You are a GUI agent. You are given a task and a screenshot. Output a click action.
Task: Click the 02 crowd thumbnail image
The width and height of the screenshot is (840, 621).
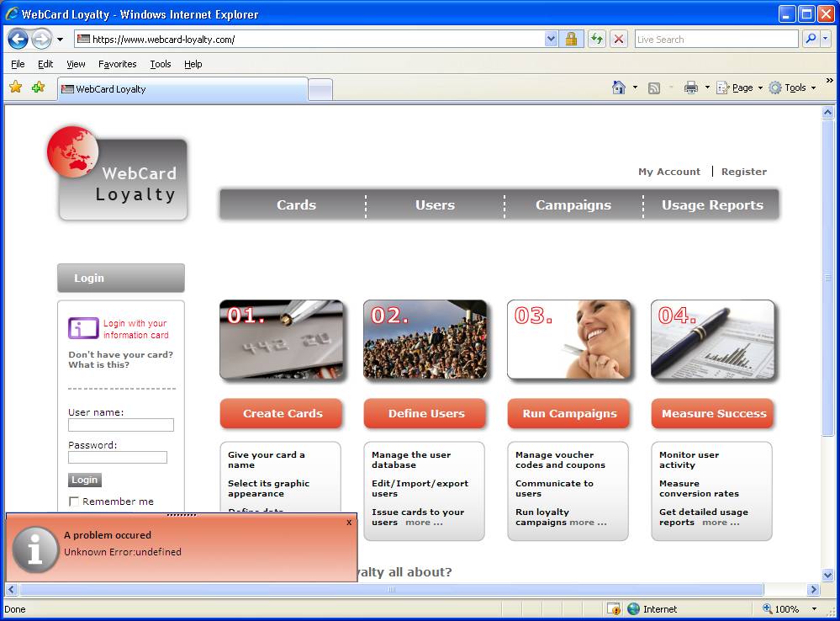click(425, 340)
